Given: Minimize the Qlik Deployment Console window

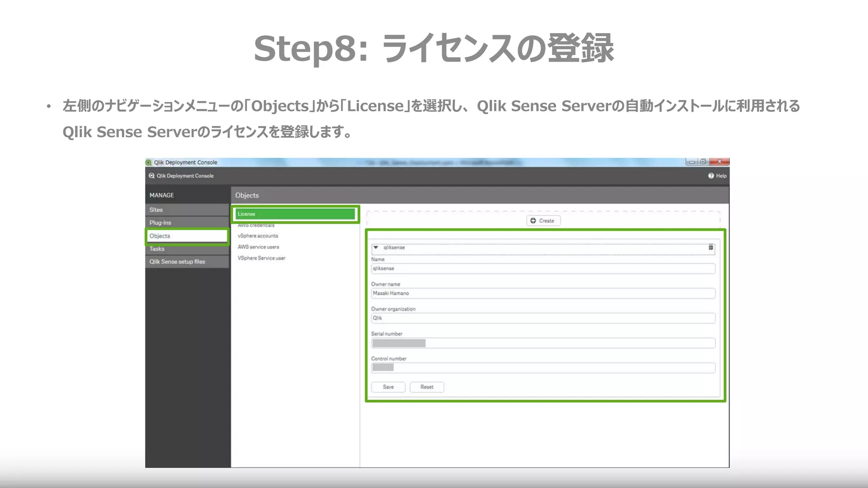Looking at the screenshot, I should coord(692,162).
